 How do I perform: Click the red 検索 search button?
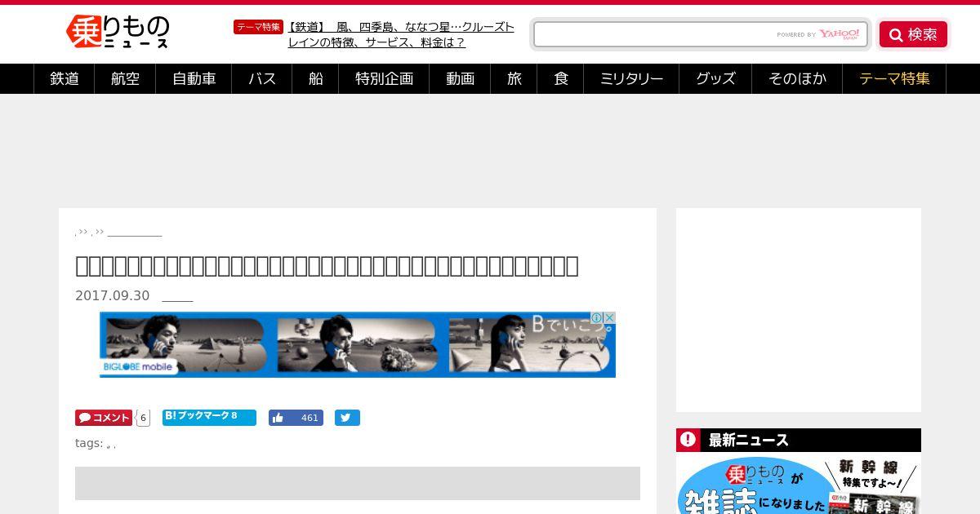tap(913, 34)
